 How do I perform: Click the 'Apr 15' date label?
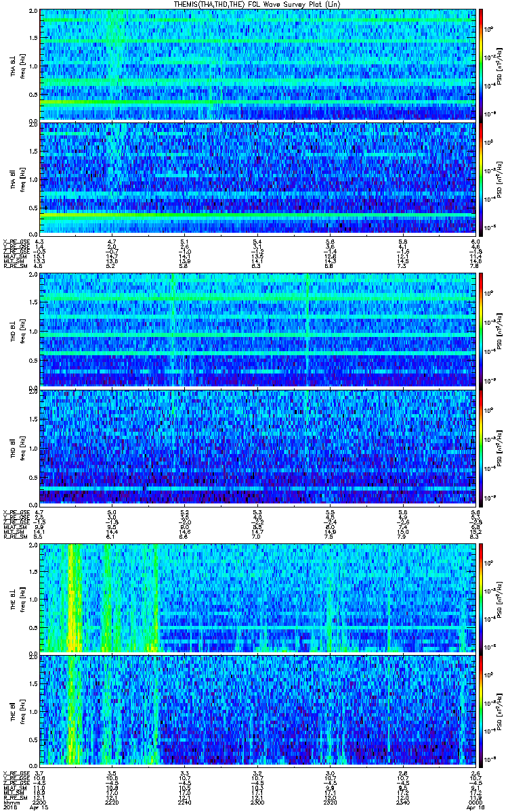pos(41,807)
